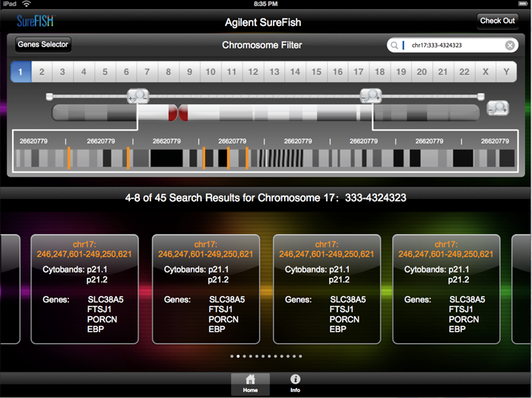Screen dimensions: 532x398
Task: Open the fourth fully visible chr17 result card
Action: [x=446, y=289]
